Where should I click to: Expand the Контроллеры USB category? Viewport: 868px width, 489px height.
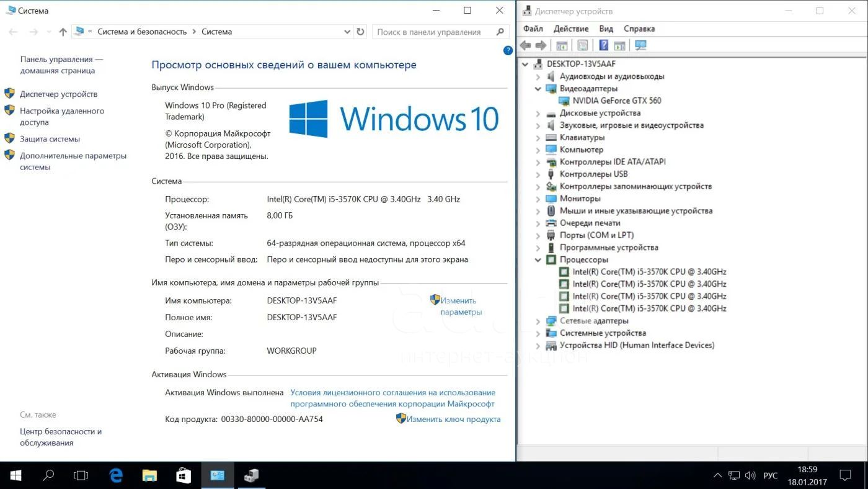(538, 174)
